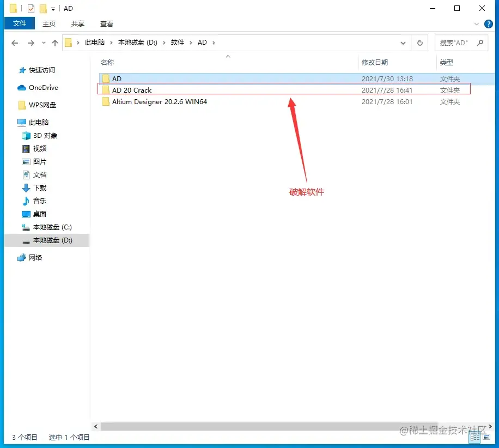Open the address bar history dropdown
499x448 pixels.
403,43
